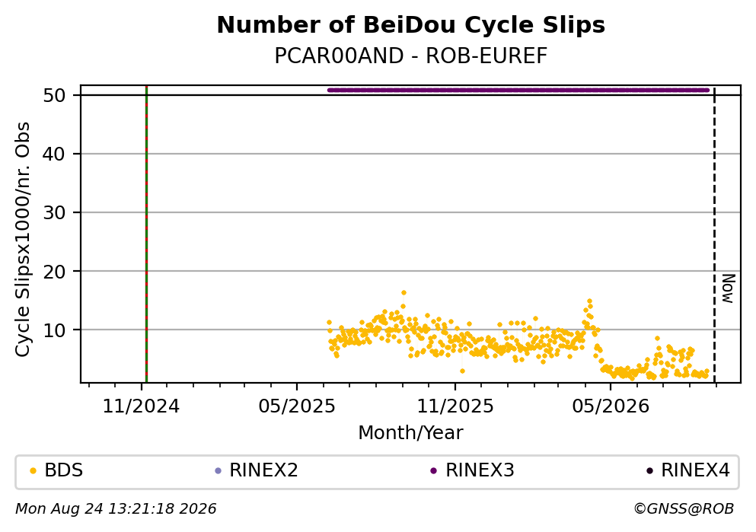Click the dashed Now vertical line
Screen dimensions: 756x532
(714, 234)
